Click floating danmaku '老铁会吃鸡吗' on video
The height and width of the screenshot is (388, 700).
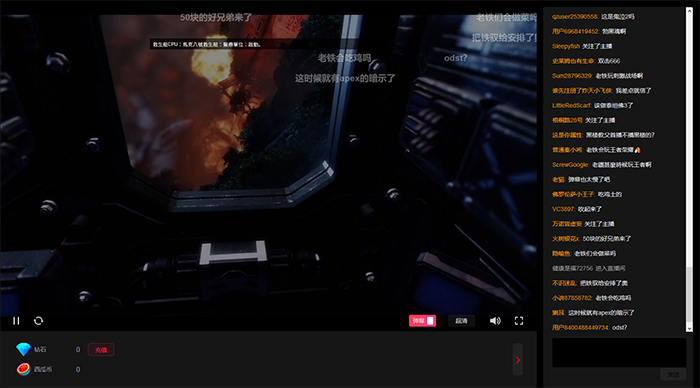(x=344, y=58)
